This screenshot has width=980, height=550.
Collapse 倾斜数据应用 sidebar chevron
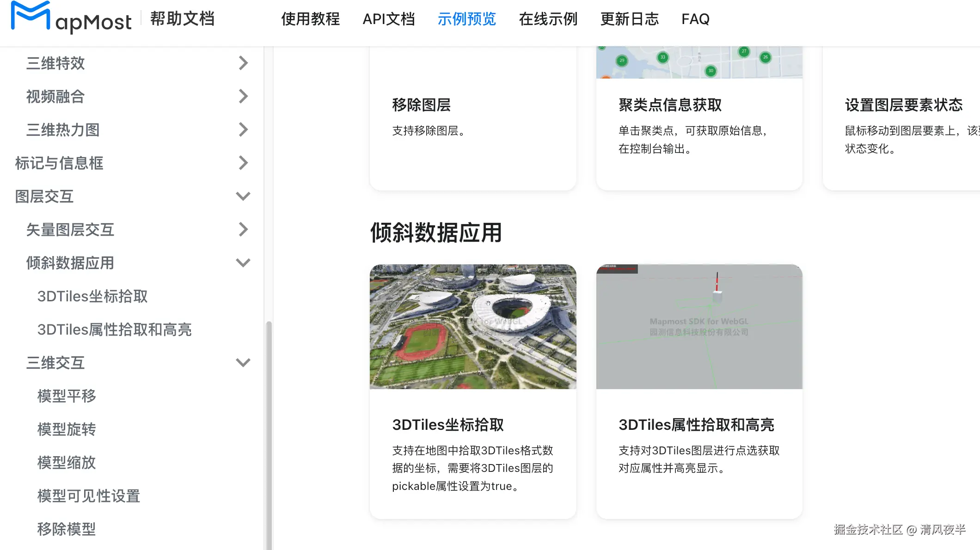[x=243, y=263]
